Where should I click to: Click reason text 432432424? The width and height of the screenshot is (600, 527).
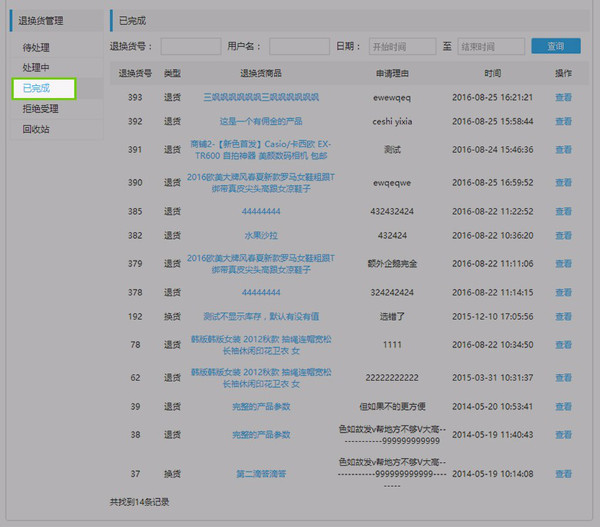coord(392,211)
